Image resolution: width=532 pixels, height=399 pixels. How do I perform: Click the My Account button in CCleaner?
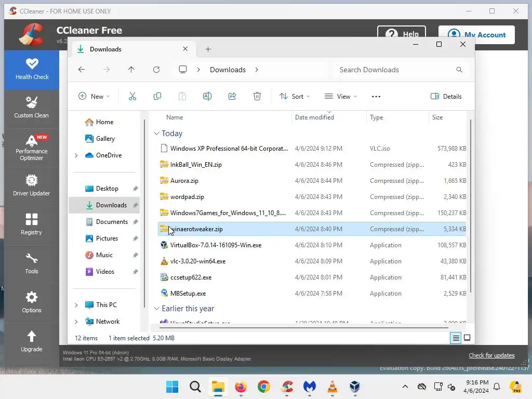click(x=476, y=35)
